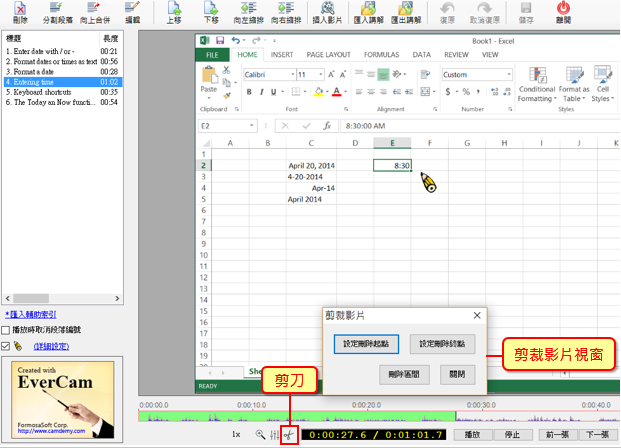621x448 pixels.
Task: Open the FORMULAS ribbon tab
Action: click(x=381, y=55)
